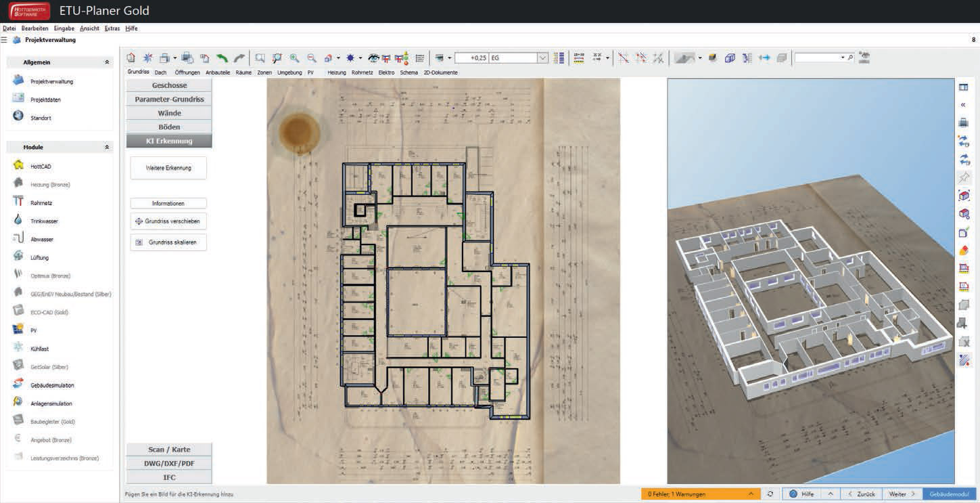This screenshot has width=980, height=503.
Task: Click the green undo arrow in the toolbar
Action: click(x=221, y=58)
